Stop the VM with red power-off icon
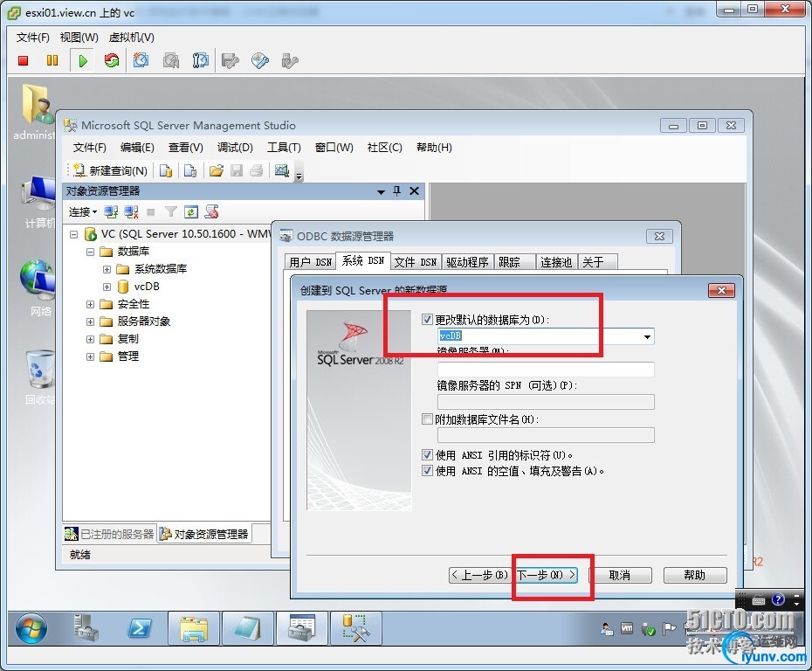This screenshot has height=671, width=812. [x=23, y=60]
